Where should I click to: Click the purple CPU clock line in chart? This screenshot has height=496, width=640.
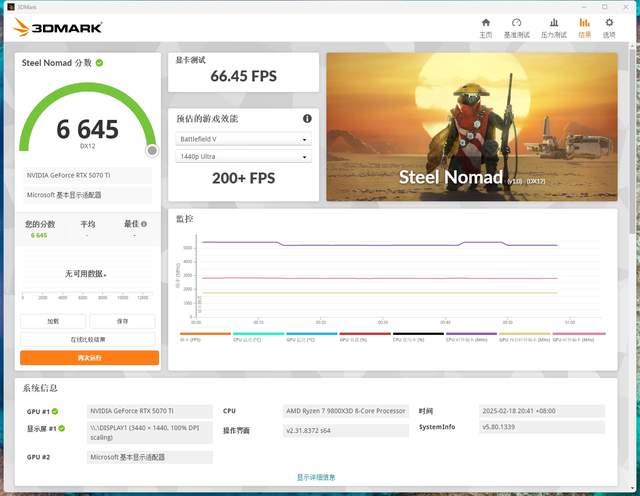pos(380,245)
